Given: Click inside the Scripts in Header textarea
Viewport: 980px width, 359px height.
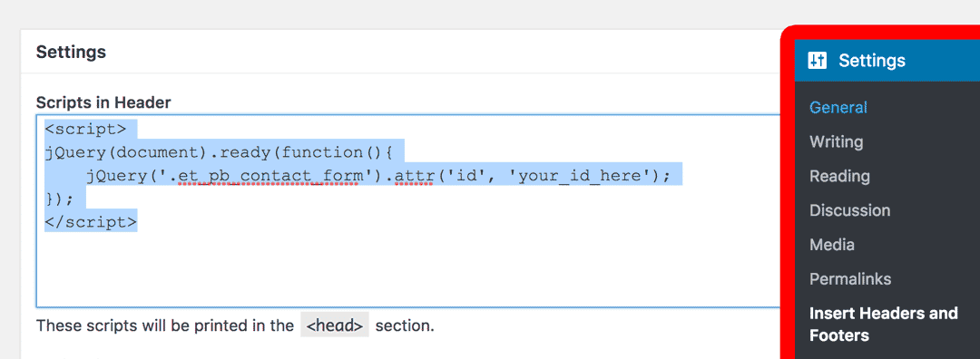Looking at the screenshot, I should [x=409, y=211].
